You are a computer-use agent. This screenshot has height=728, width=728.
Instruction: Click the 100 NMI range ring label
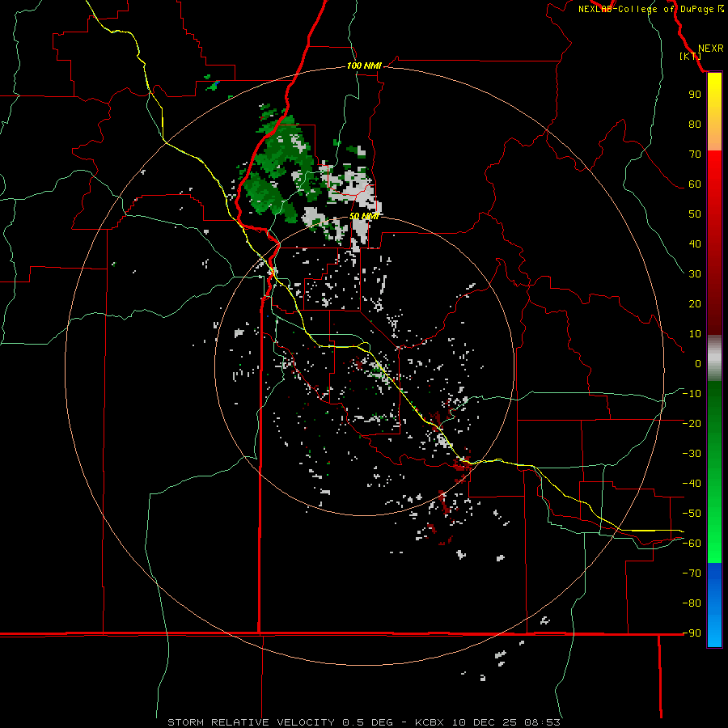coord(364,66)
